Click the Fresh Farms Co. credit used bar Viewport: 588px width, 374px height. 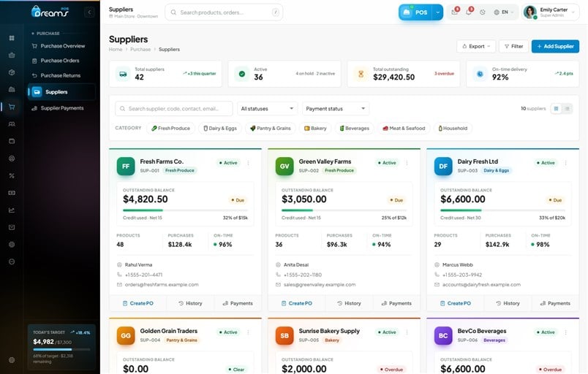(185, 210)
